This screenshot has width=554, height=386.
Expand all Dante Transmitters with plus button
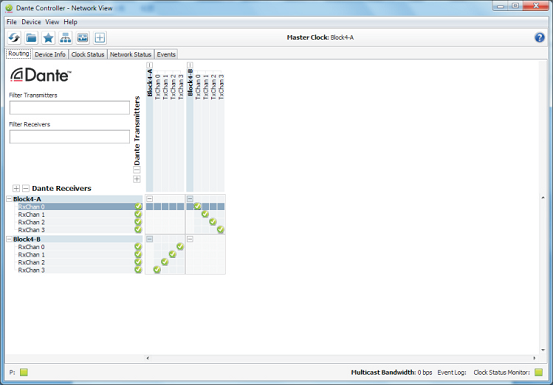(x=137, y=179)
